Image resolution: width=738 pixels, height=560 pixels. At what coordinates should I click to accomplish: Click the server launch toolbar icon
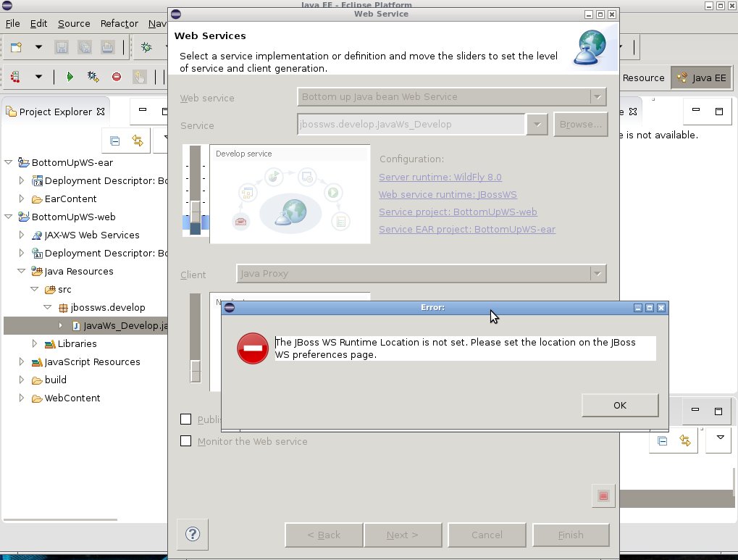point(15,76)
